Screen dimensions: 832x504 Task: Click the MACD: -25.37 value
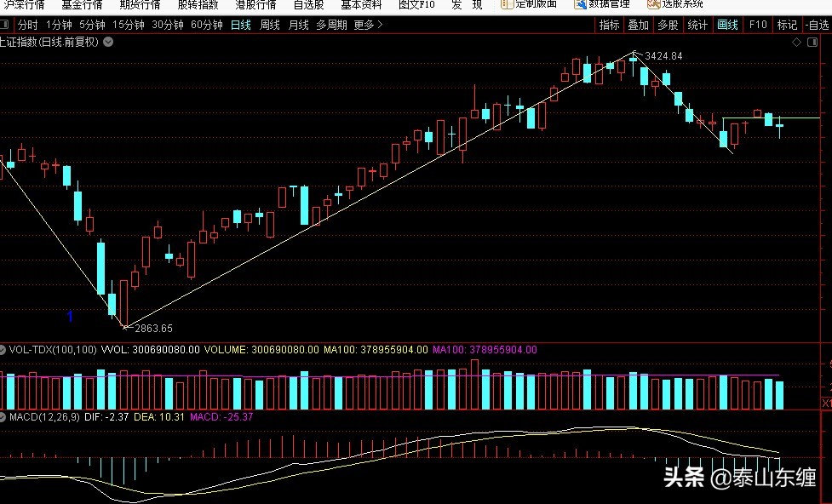pos(221,417)
